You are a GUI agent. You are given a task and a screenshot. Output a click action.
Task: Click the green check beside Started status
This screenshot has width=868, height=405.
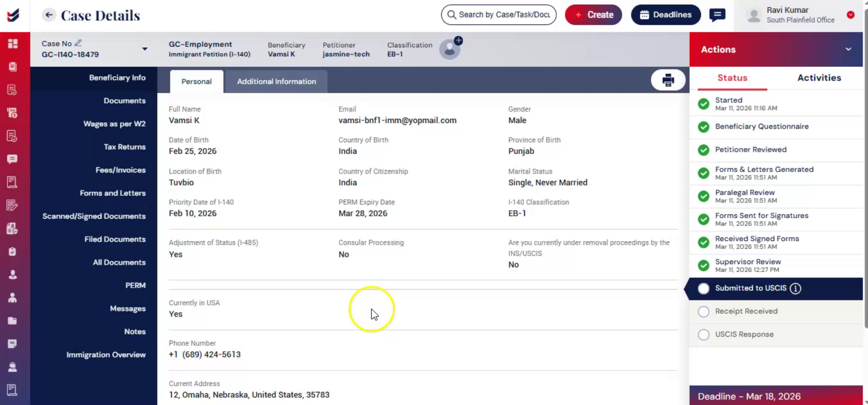703,104
